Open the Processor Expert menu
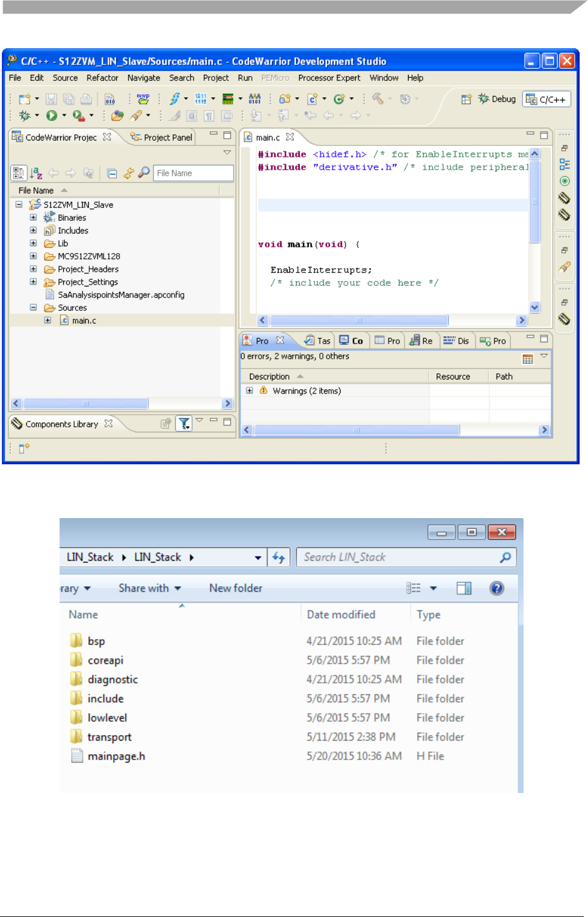The height and width of the screenshot is (917, 588). tap(329, 78)
